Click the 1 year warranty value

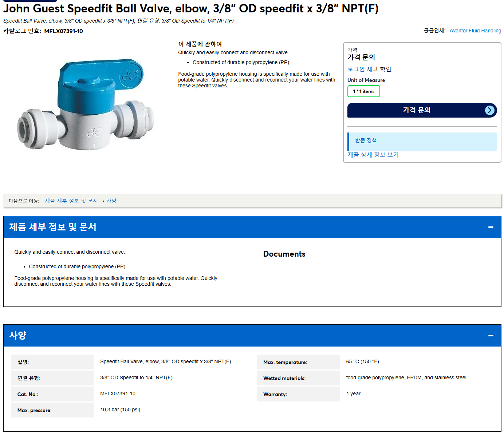click(353, 394)
